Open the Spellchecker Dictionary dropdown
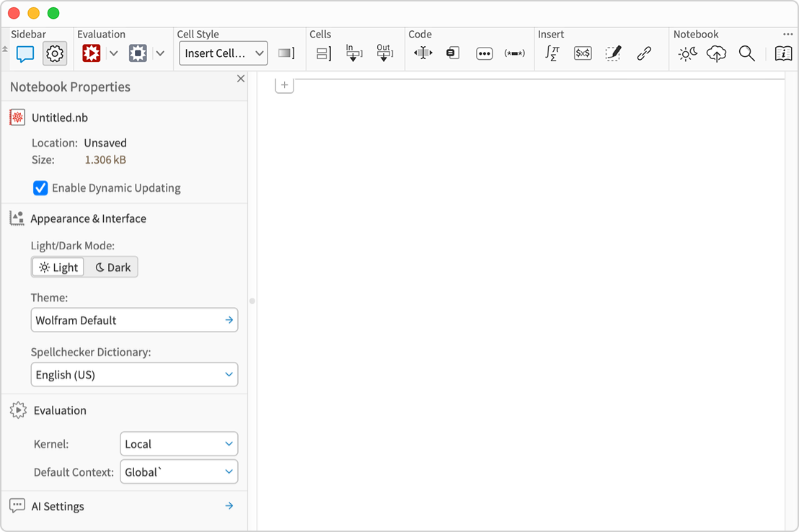The image size is (799, 532). coord(135,375)
